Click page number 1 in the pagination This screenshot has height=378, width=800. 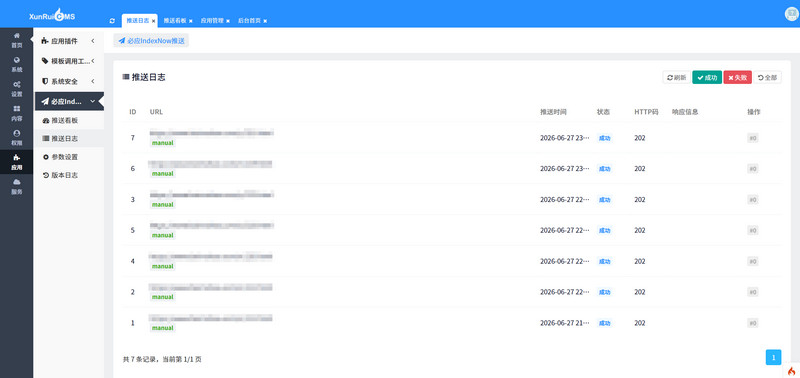[x=773, y=357]
